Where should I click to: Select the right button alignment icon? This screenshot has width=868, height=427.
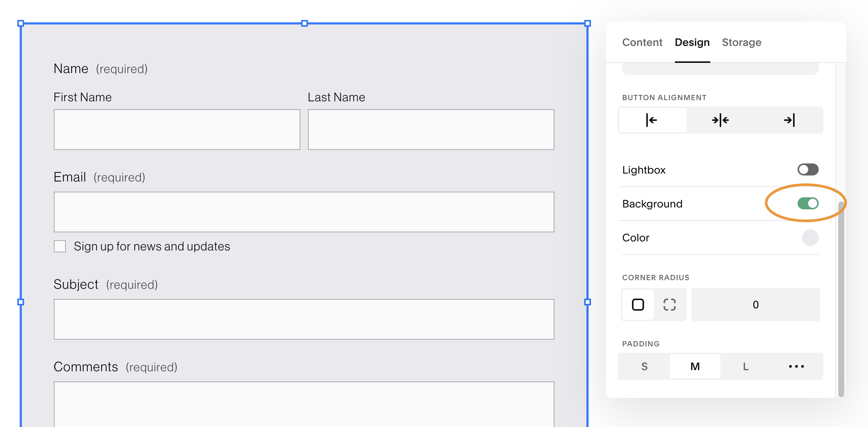coord(789,120)
